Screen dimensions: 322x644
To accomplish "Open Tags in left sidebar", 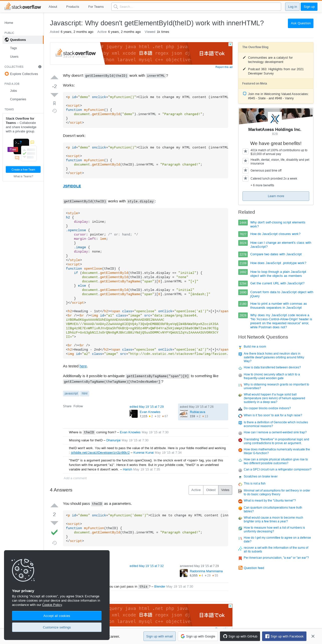I will pyautogui.click(x=14, y=48).
